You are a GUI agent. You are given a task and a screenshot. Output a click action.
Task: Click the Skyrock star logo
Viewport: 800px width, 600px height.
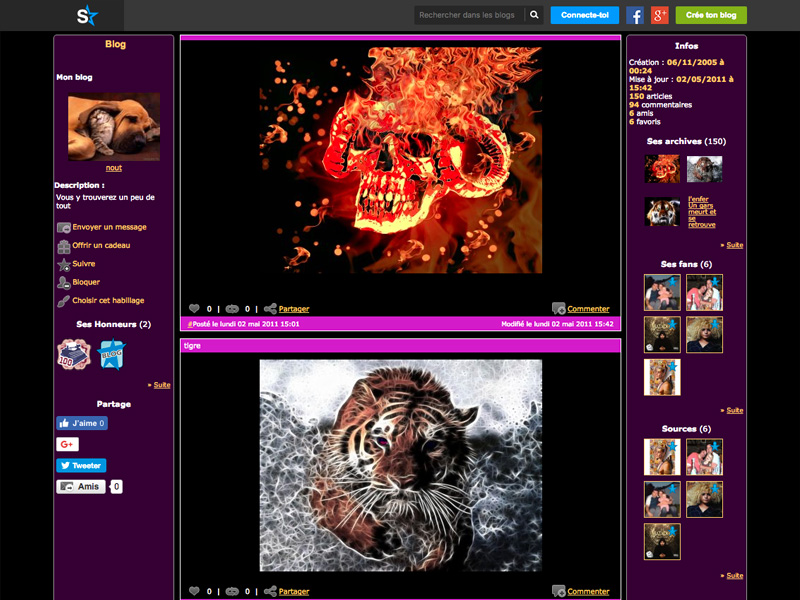click(88, 15)
